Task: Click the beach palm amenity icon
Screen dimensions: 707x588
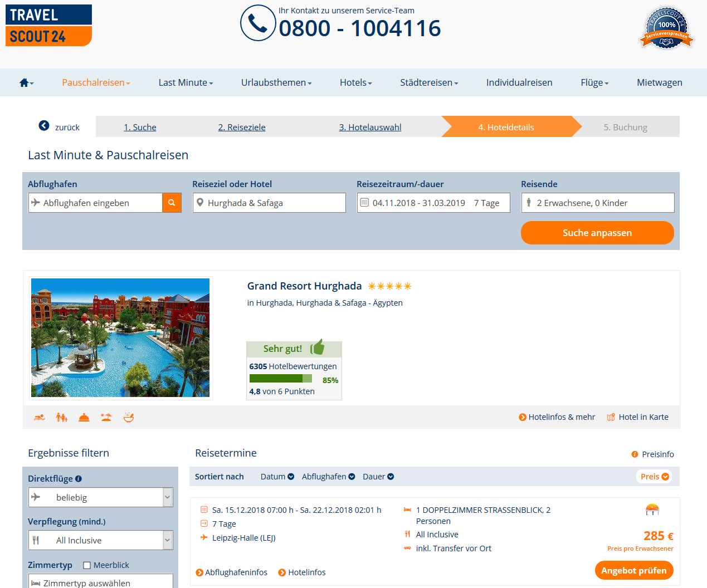Action: coord(106,417)
